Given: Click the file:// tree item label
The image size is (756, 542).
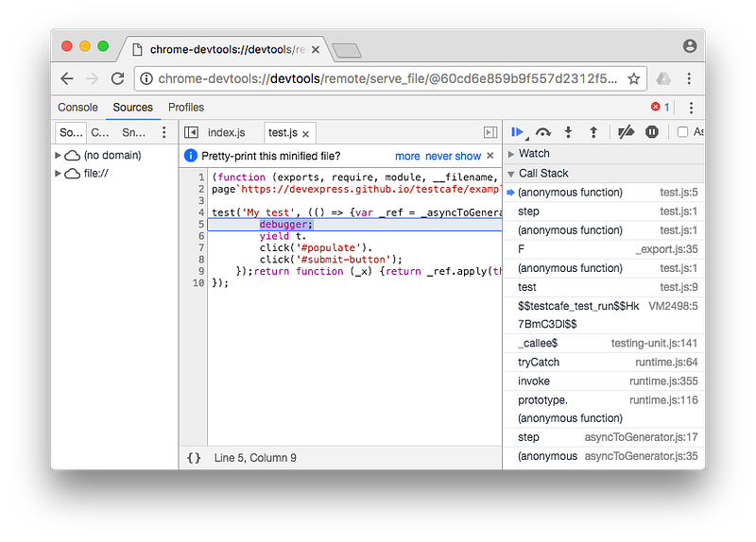Looking at the screenshot, I should click(x=96, y=173).
